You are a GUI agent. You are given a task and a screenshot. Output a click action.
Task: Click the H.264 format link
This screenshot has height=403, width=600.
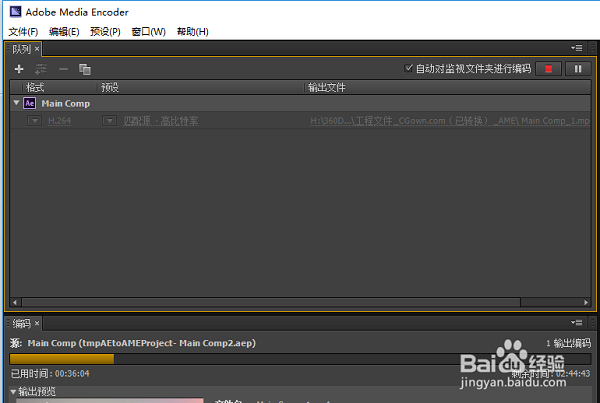click(60, 121)
